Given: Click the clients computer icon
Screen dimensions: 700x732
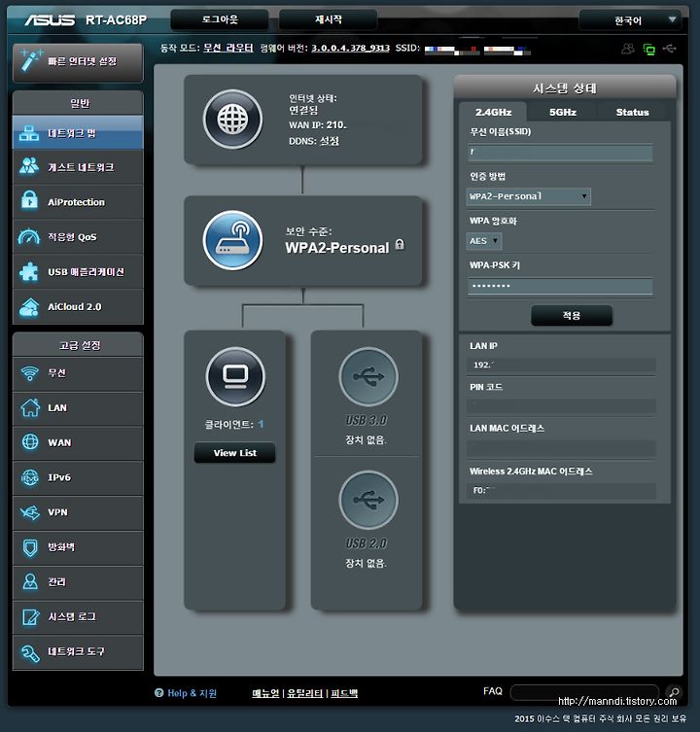Looking at the screenshot, I should coord(235,376).
